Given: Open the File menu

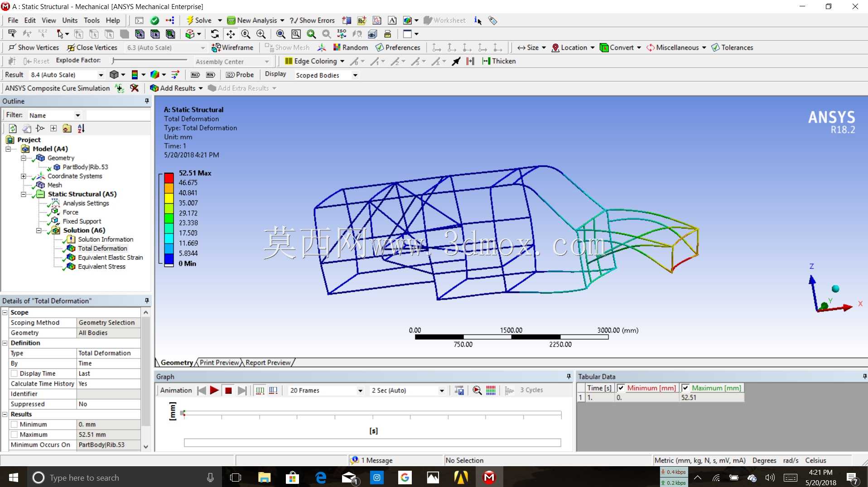Looking at the screenshot, I should (13, 20).
